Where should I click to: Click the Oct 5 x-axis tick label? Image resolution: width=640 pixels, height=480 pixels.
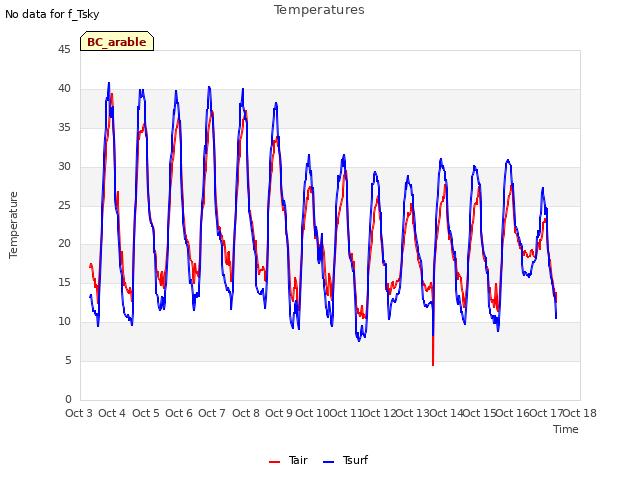pyautogui.click(x=146, y=413)
